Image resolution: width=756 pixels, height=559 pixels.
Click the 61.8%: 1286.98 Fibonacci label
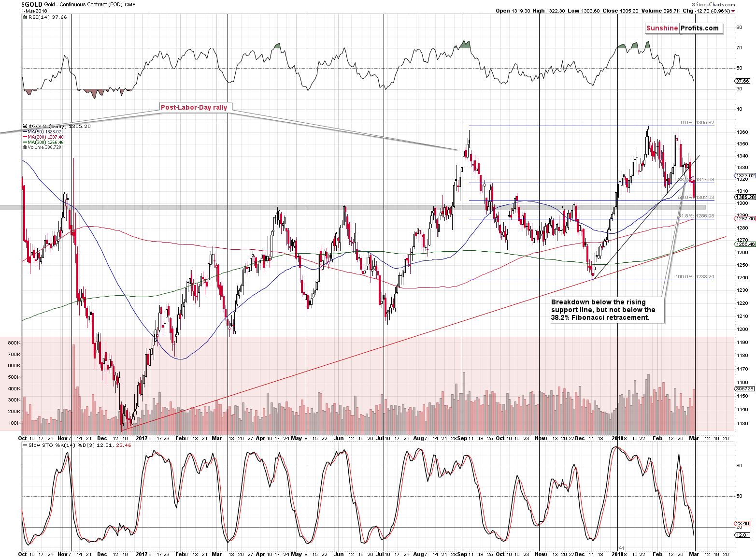pos(696,216)
